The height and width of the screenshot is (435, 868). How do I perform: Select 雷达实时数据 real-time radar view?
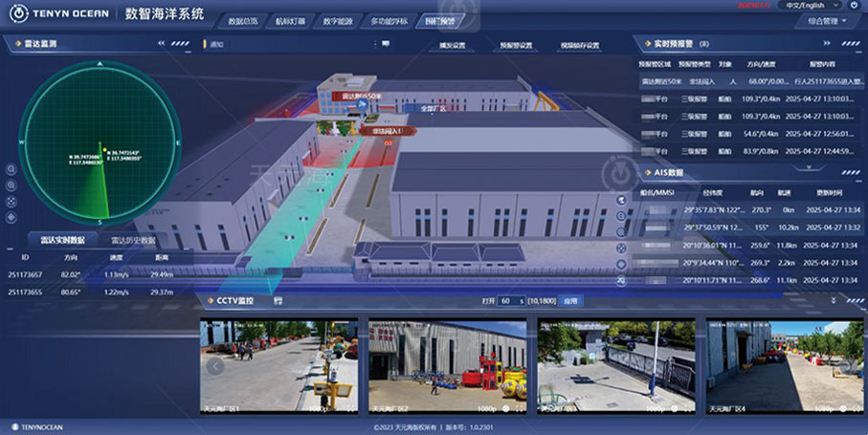[x=56, y=240]
